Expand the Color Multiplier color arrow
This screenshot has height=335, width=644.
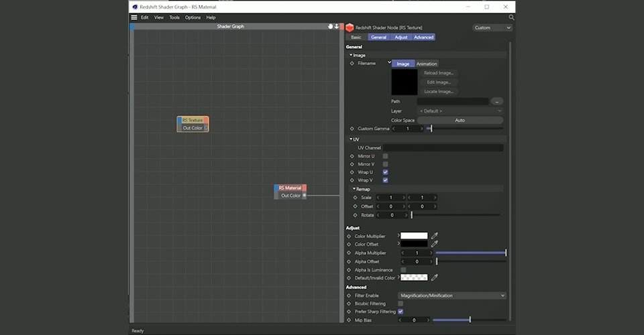pos(398,236)
